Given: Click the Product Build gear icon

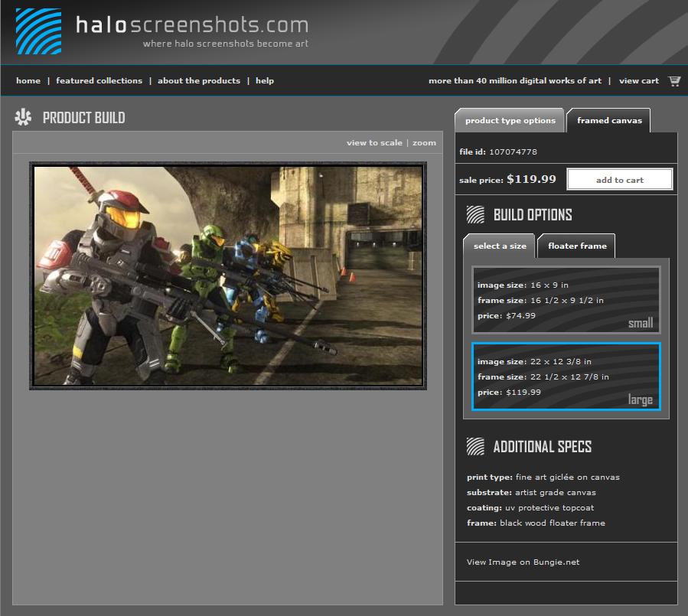Looking at the screenshot, I should pos(23,117).
